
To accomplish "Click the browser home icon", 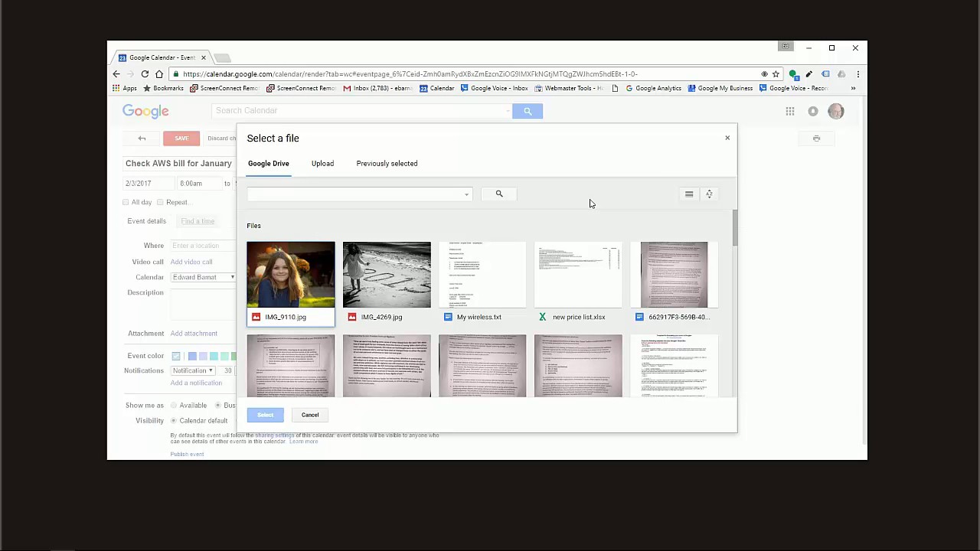I will [159, 74].
